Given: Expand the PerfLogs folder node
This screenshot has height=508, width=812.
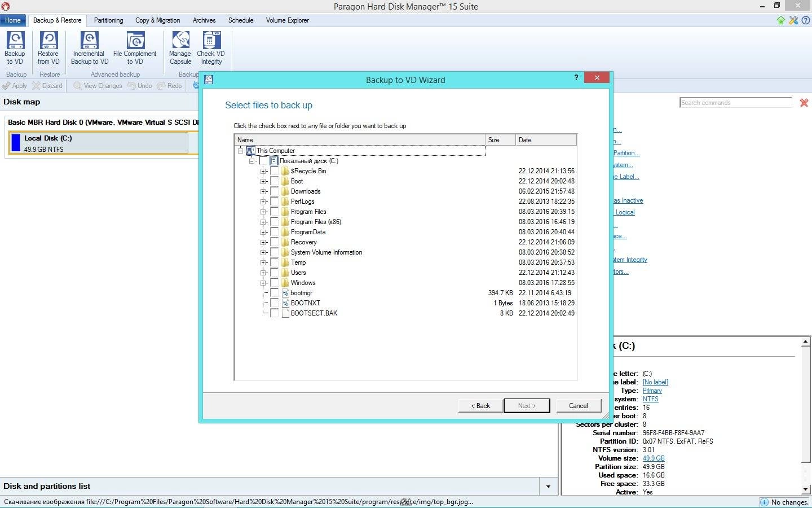Looking at the screenshot, I should point(263,202).
